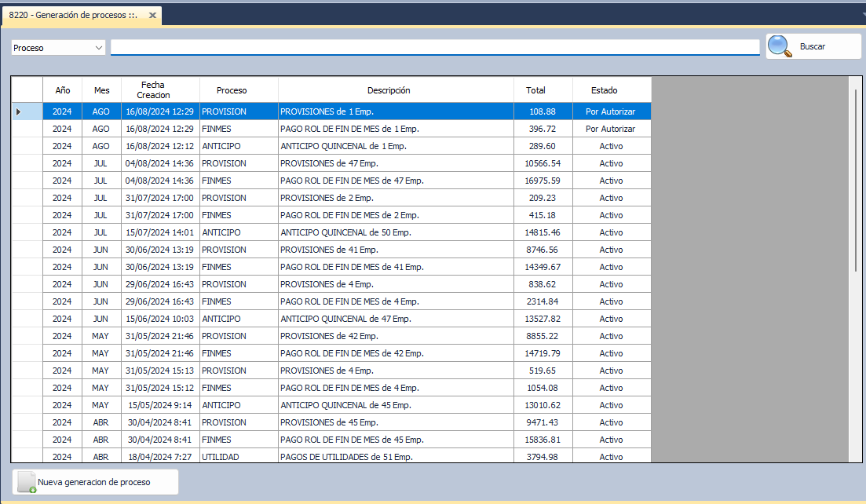Expand the tab list arrow at top right
The image size is (866, 504).
(861, 13)
